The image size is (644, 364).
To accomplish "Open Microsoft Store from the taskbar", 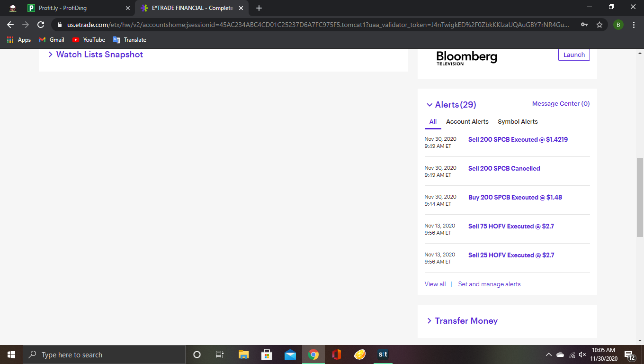I will tap(267, 355).
